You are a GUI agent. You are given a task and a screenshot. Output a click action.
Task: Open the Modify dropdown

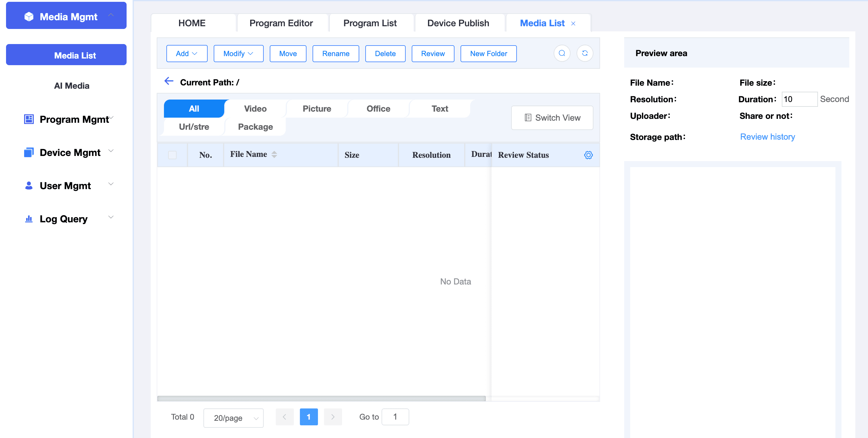point(239,54)
